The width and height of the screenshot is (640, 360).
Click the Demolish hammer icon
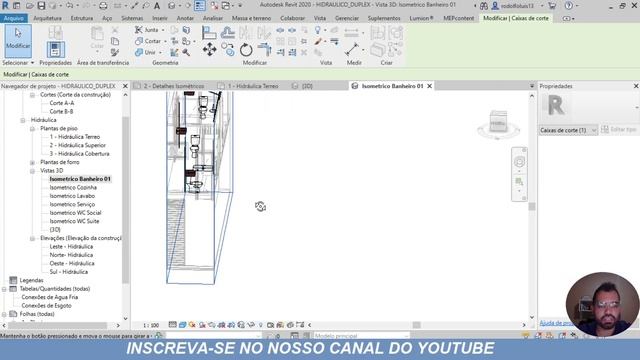tap(186, 52)
